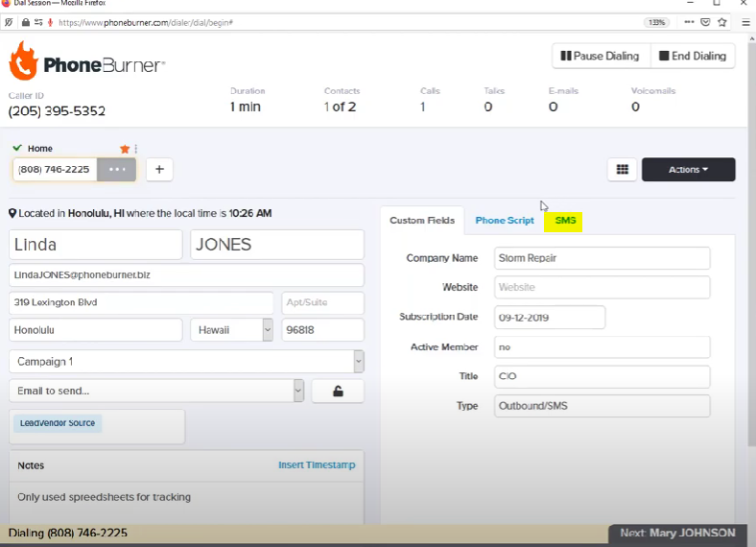Screen dimensions: 756x547
Task: Click the ellipsis button beside the phone number
Action: click(x=116, y=169)
